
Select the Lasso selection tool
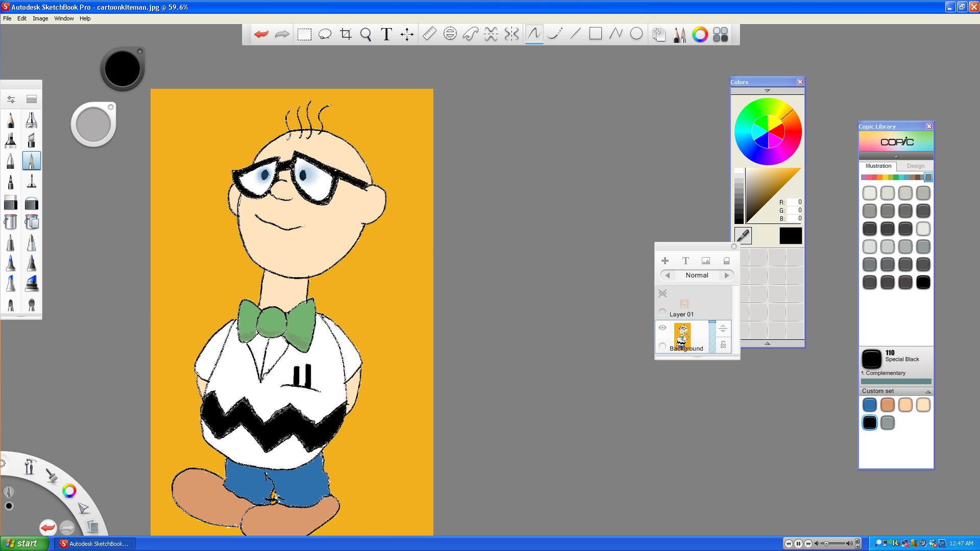[325, 34]
